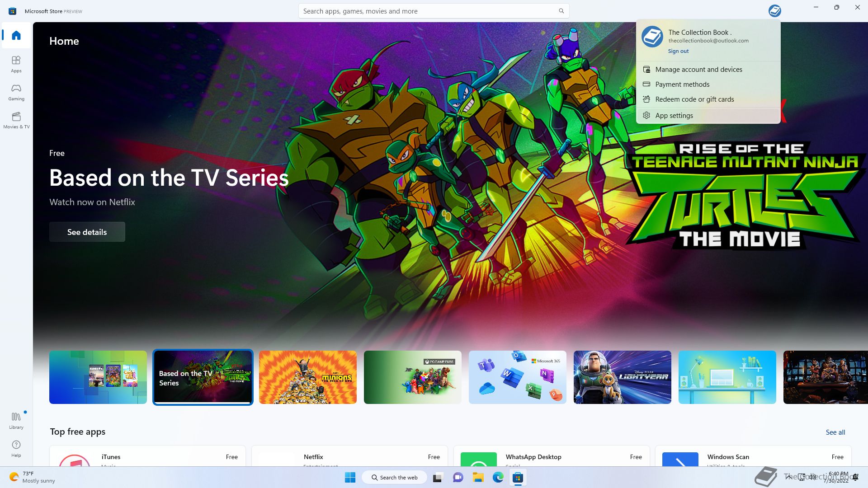868x488 pixels.
Task: Open the Help page in sidebar
Action: click(x=16, y=449)
